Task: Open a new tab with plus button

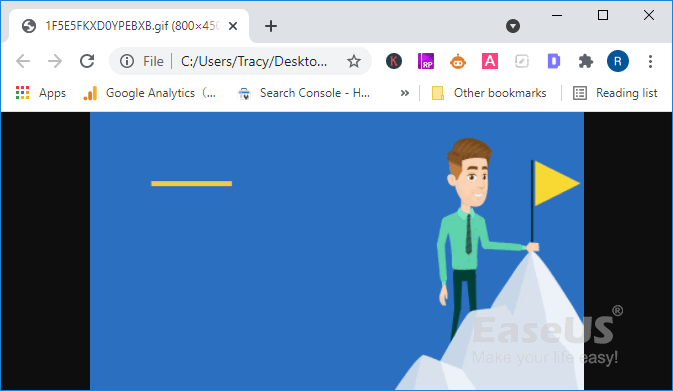Action: (271, 26)
